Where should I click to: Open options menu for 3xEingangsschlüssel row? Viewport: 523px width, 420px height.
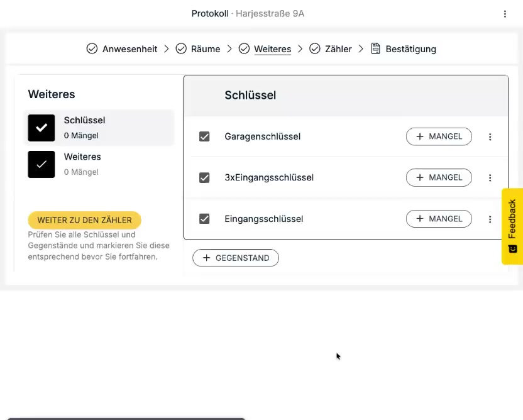pos(490,178)
